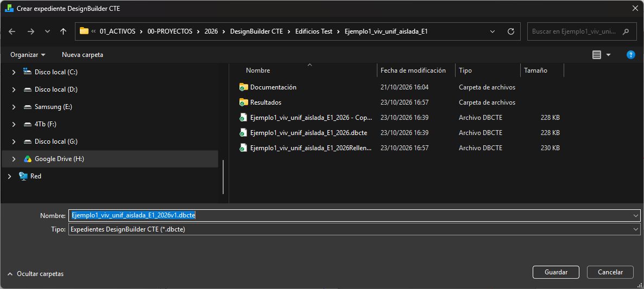Show hidden breadcrumb path chevrons
The height and width of the screenshot is (289, 644).
coord(93,31)
